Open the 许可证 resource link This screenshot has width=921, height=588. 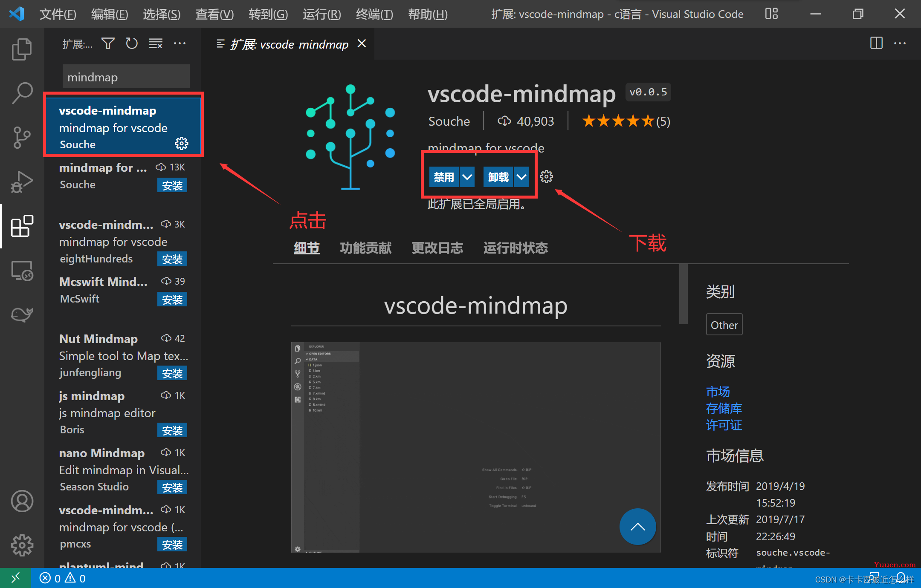(724, 425)
